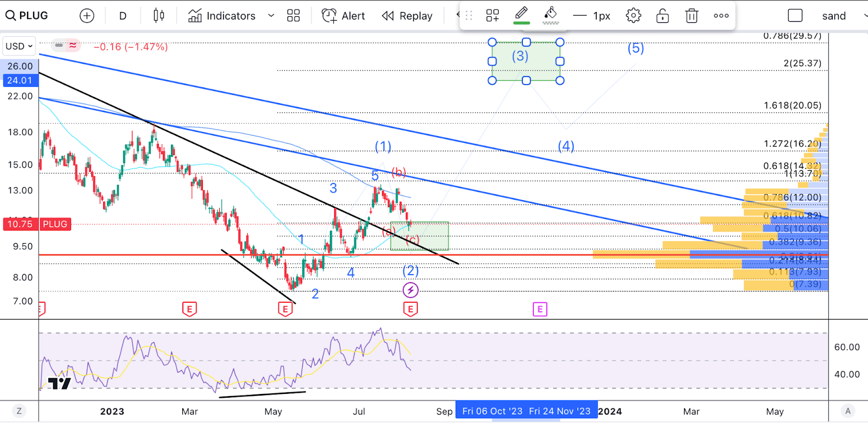
Task: Click the -0.16 (-1.47%) change value
Action: [131, 47]
